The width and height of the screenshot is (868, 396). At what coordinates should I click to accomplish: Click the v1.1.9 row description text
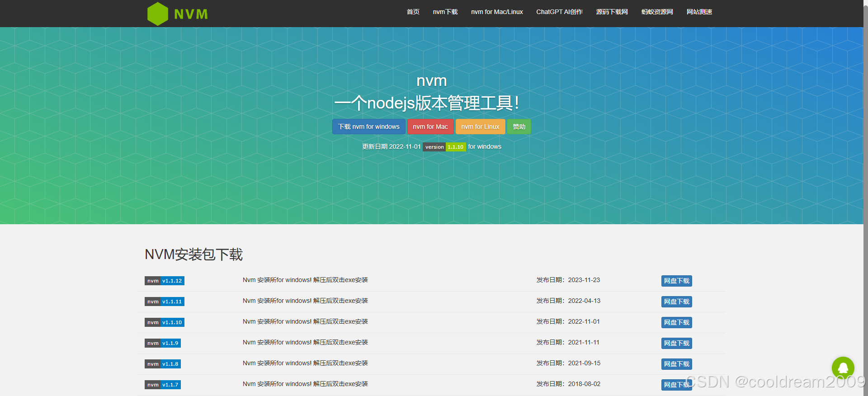(305, 342)
